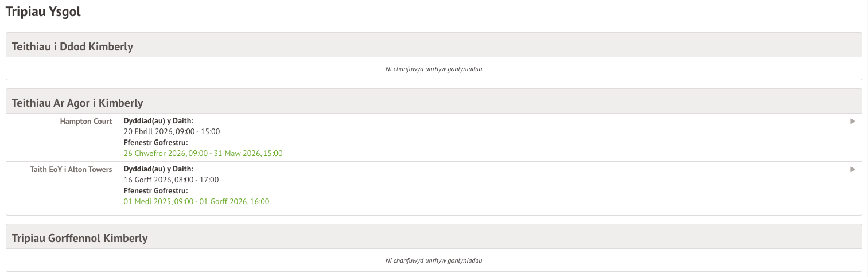Click the green 01 Medi 2025 start date
This screenshot has width=868, height=277.
[149, 201]
